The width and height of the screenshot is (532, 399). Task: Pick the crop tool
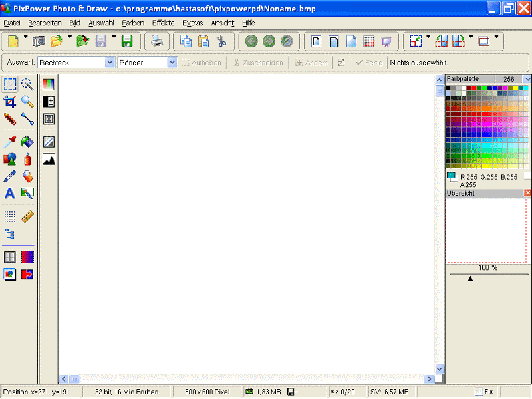[10, 102]
